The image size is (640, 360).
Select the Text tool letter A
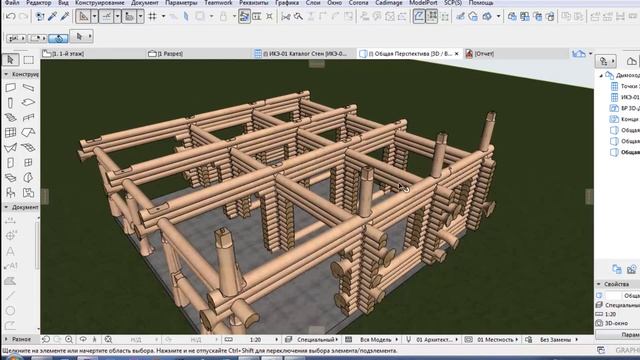pos(11,251)
